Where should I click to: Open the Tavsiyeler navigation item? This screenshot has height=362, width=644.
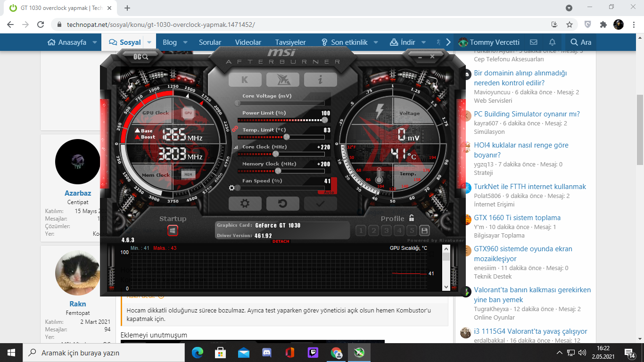290,42
